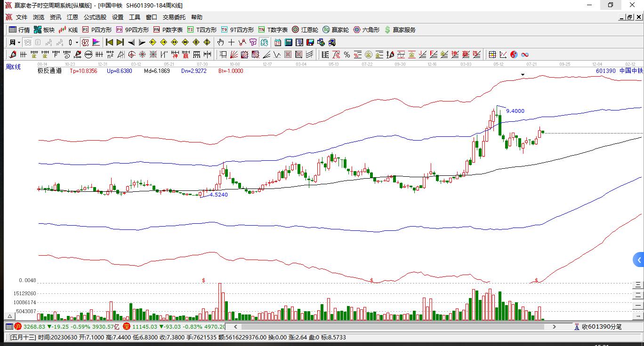This screenshot has width=644, height=346.
Task: Open the 浏览 menu
Action: tap(39, 17)
